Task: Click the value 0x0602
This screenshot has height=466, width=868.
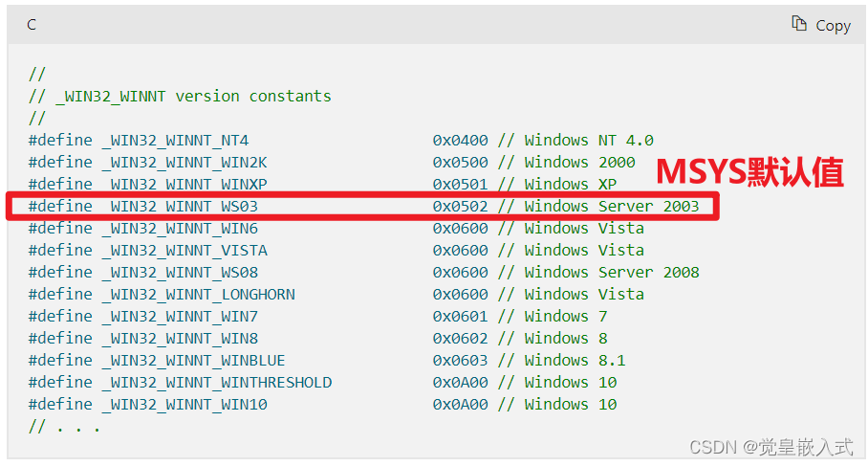Action: click(x=461, y=339)
